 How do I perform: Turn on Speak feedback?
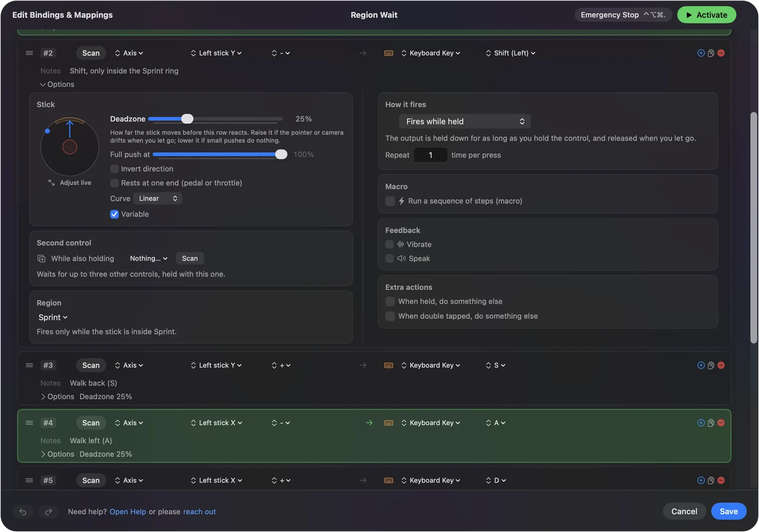pyautogui.click(x=389, y=259)
